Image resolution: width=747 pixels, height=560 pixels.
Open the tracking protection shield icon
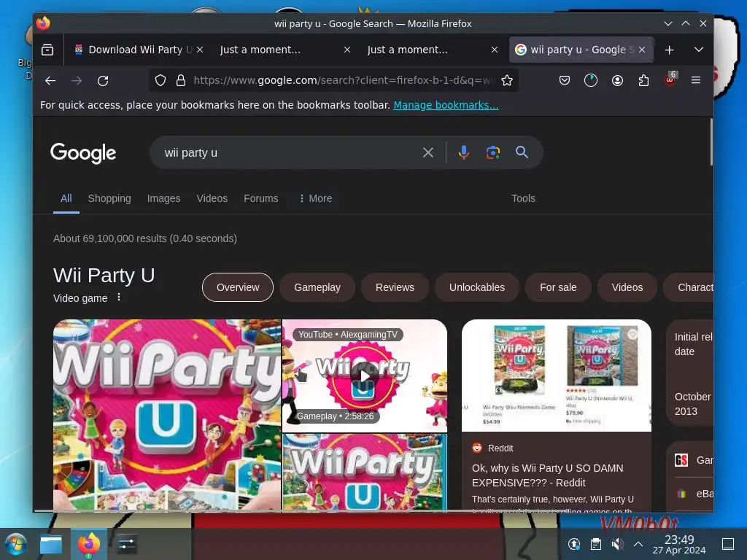tap(160, 80)
